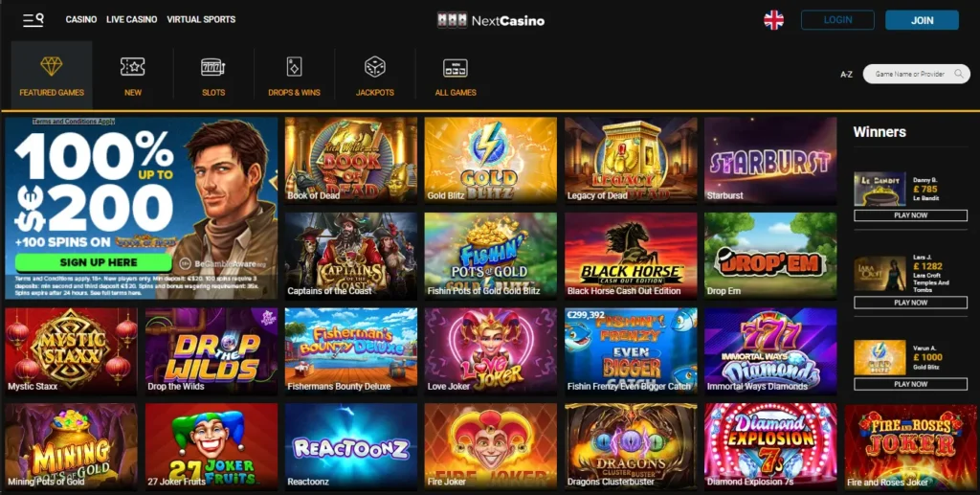This screenshot has height=495, width=980.
Task: Click Play Now for Le Bandit
Action: click(911, 215)
